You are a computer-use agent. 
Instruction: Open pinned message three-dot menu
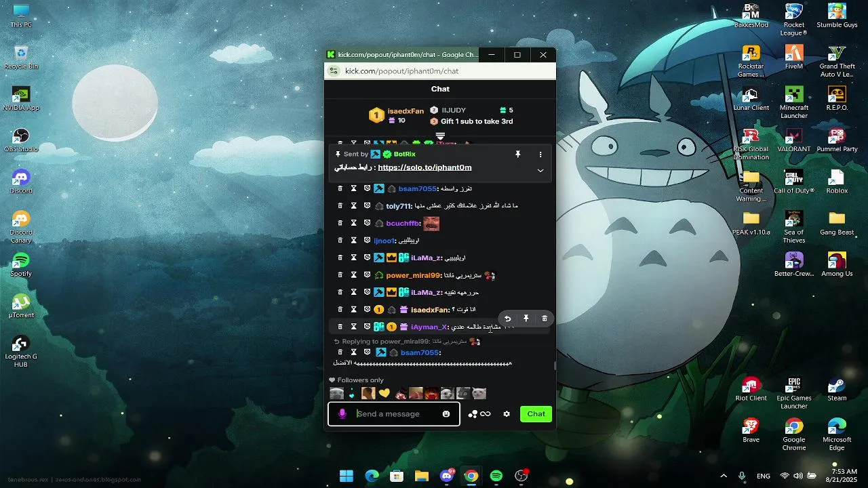540,155
